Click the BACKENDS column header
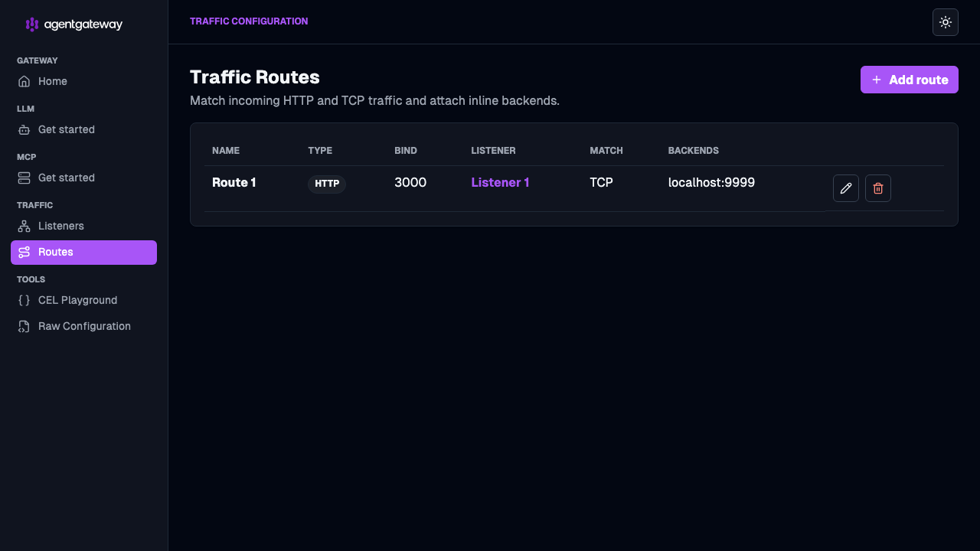The image size is (980, 551). click(x=694, y=151)
